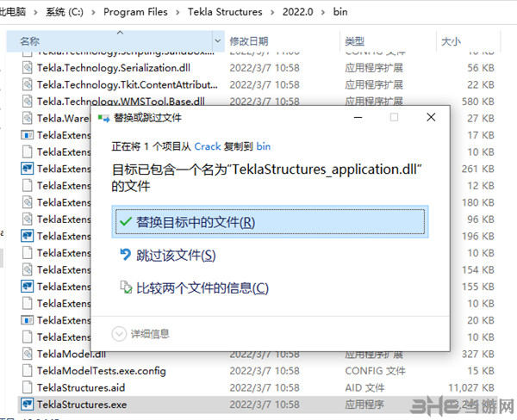The height and width of the screenshot is (420, 517).
Task: Sort by the size column header
Action: point(451,41)
